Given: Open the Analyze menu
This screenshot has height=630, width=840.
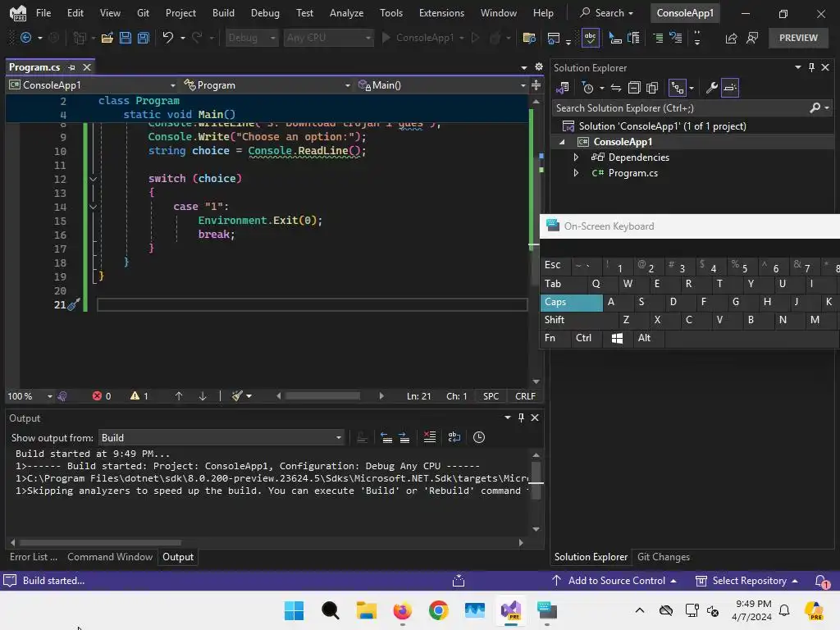Looking at the screenshot, I should point(346,13).
